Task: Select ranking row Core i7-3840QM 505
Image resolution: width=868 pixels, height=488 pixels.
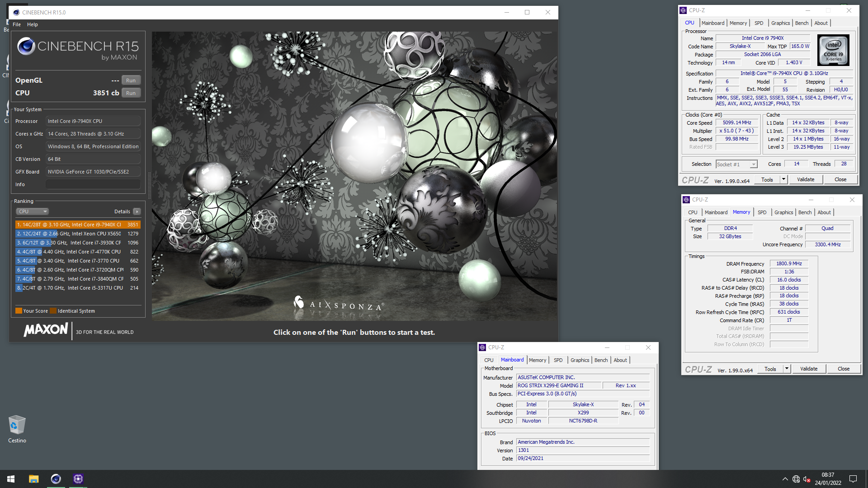Action: (x=78, y=279)
